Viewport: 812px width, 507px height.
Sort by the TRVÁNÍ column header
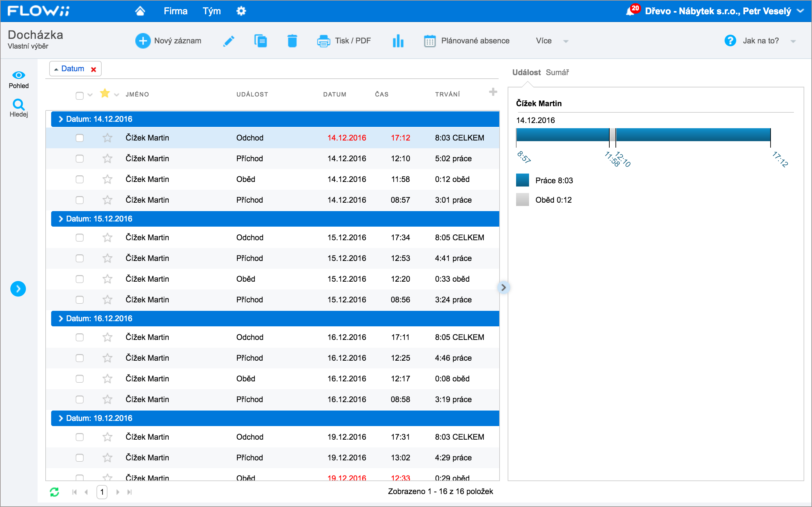pyautogui.click(x=447, y=95)
